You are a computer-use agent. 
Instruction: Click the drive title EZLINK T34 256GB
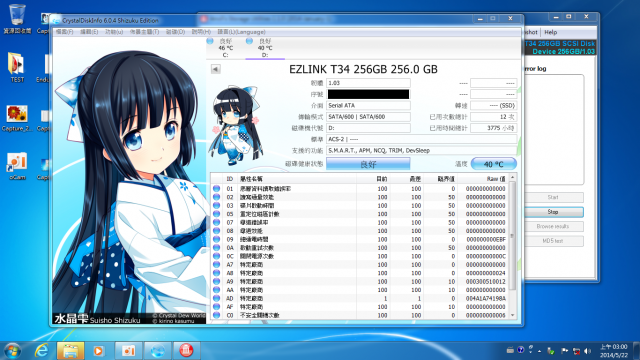pyautogui.click(x=363, y=69)
